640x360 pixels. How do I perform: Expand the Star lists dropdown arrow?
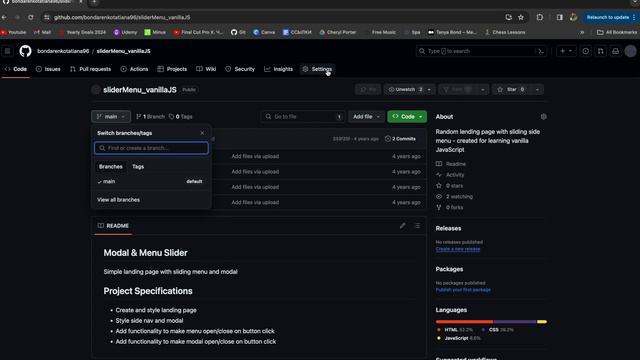point(537,89)
